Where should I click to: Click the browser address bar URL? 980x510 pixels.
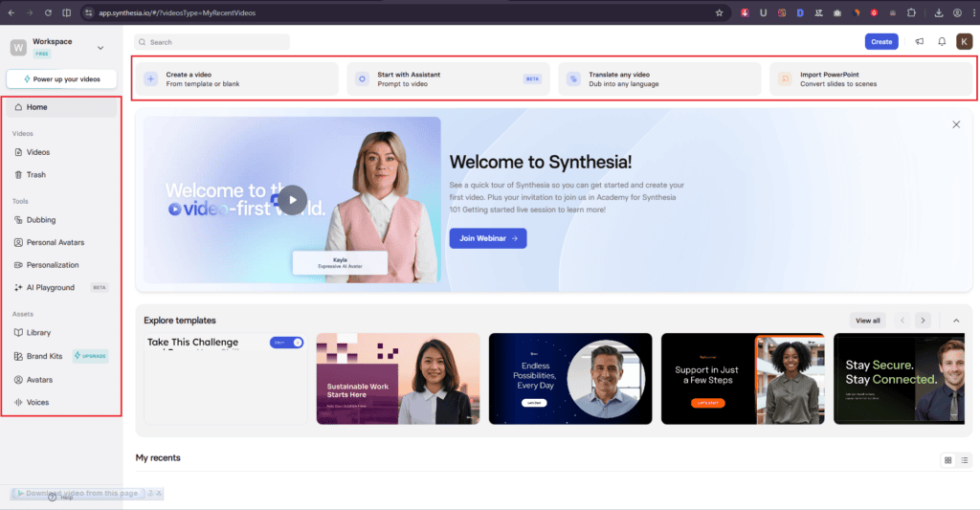click(177, 12)
